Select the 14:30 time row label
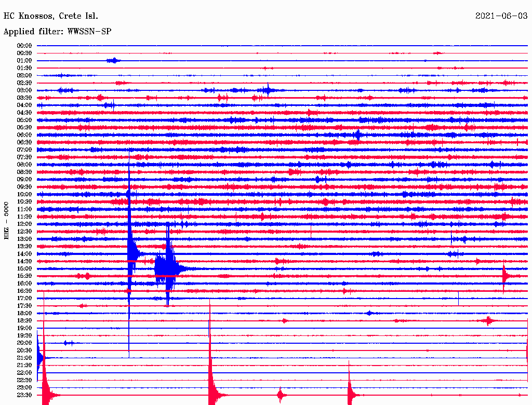The width and height of the screenshot is (532, 405). point(24,261)
